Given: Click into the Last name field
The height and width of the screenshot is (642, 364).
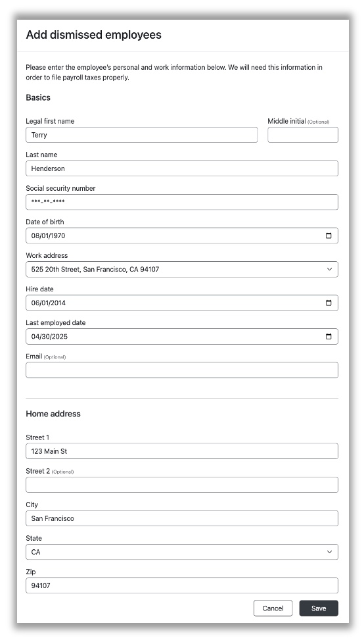Looking at the screenshot, I should pyautogui.click(x=182, y=168).
